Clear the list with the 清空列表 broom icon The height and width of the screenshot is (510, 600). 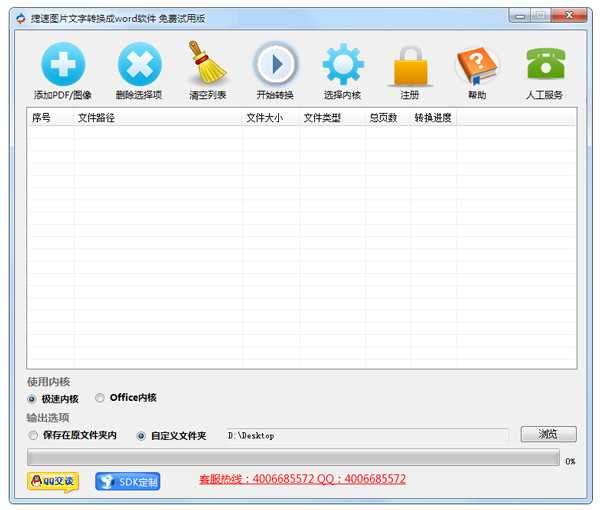click(207, 62)
